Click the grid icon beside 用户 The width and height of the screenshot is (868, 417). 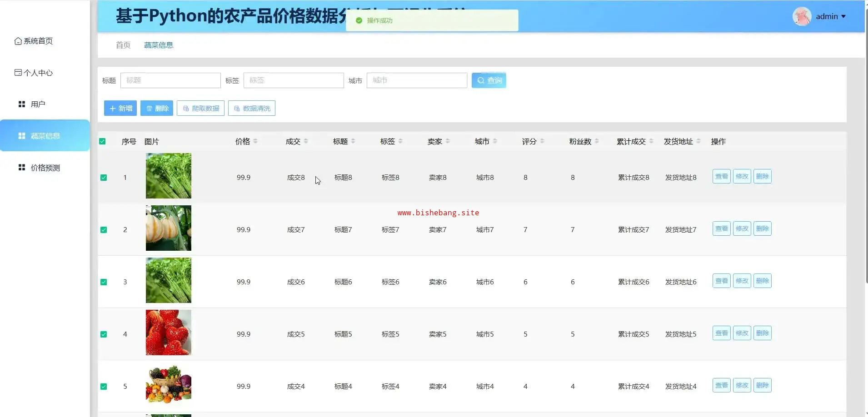click(21, 104)
